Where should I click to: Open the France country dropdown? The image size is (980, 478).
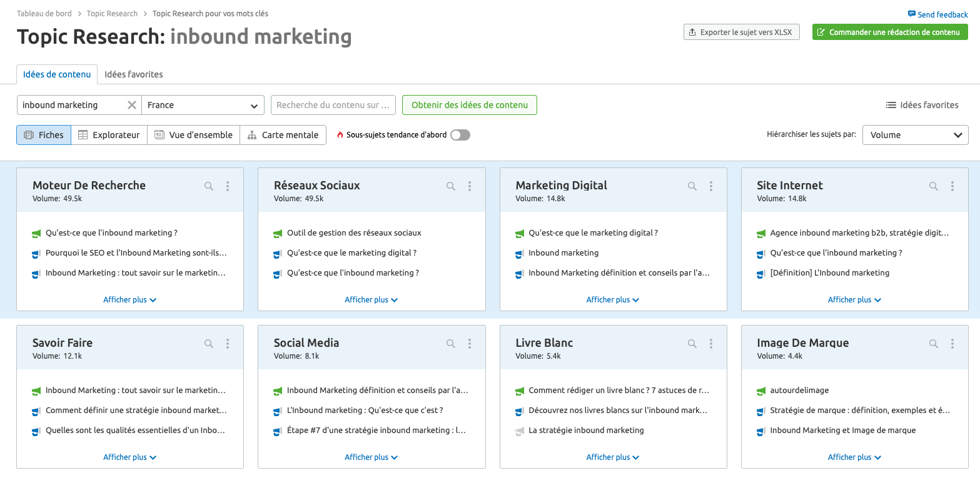(x=203, y=105)
